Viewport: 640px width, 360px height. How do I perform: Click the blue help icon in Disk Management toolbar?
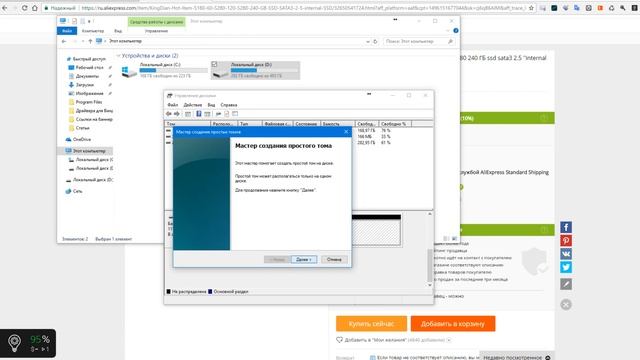[198, 114]
